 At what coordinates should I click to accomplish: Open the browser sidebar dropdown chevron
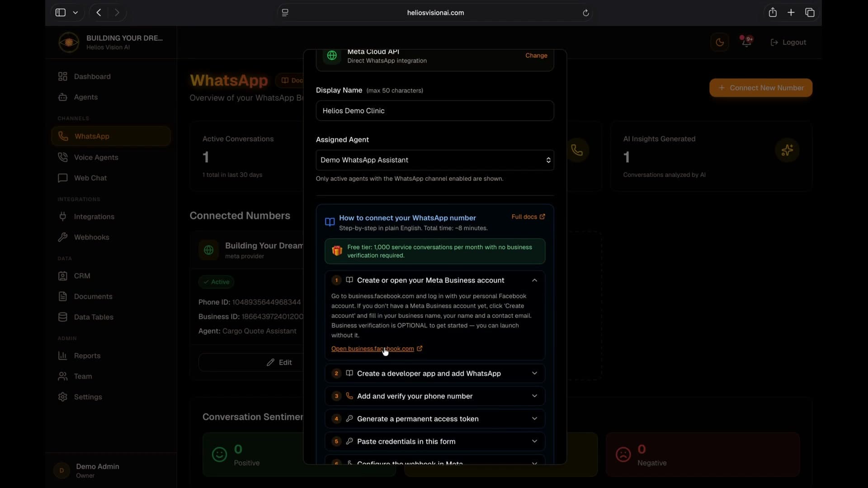[x=75, y=13]
